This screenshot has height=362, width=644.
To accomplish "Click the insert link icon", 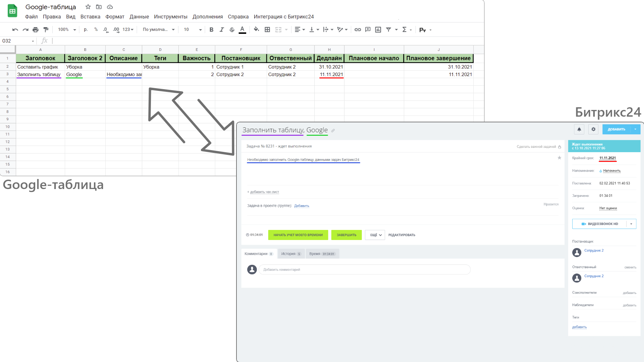I will (358, 30).
